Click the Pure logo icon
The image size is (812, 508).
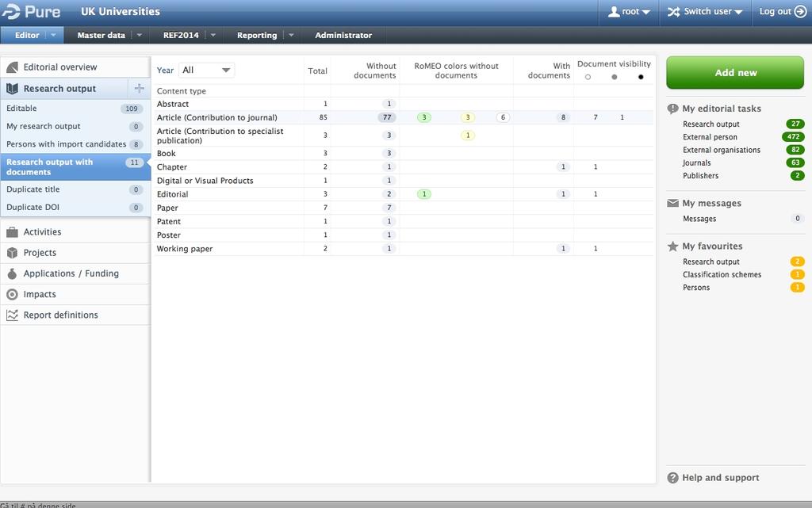point(11,11)
